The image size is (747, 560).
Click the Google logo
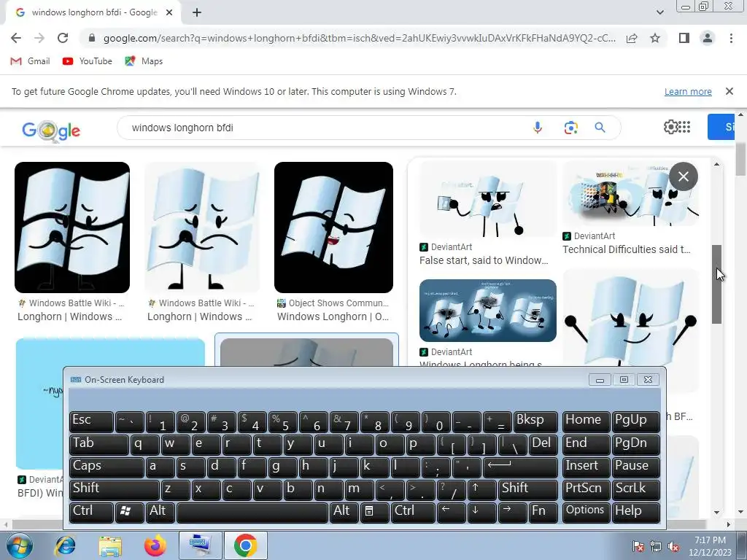[x=51, y=130]
